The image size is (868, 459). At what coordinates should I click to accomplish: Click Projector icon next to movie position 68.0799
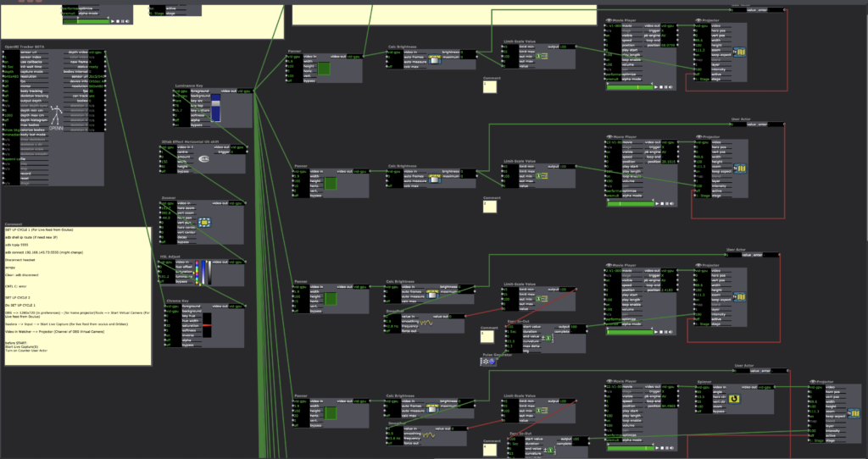[739, 53]
